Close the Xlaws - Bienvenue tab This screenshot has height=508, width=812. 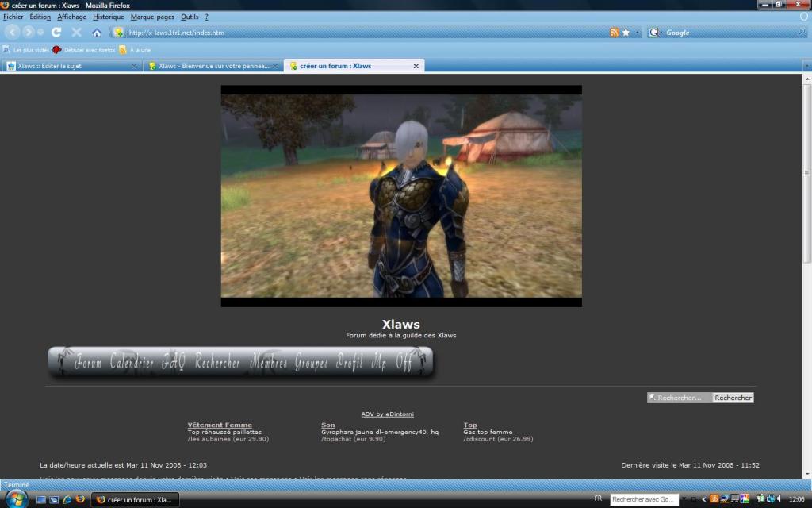click(275, 67)
